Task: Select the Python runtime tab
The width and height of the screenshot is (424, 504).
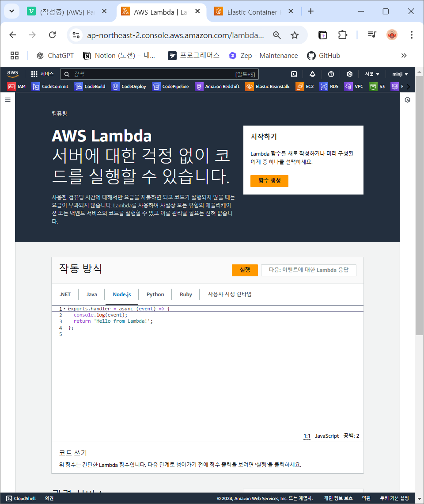Action: coord(155,294)
